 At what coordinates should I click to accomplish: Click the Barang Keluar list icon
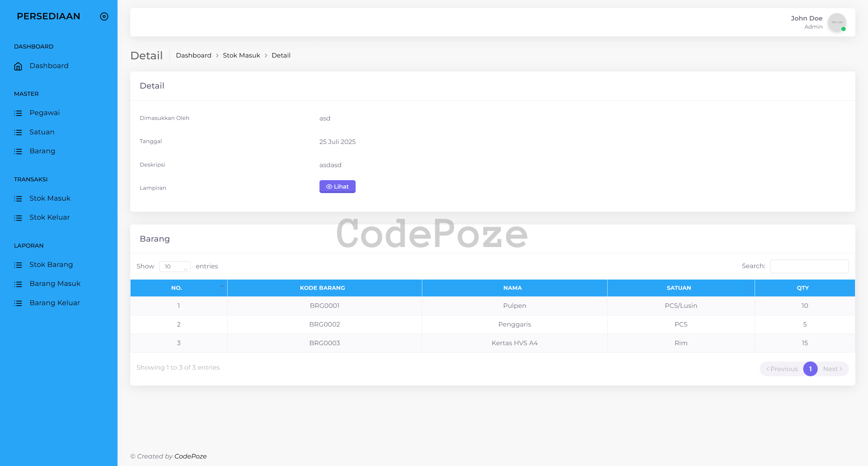point(18,303)
